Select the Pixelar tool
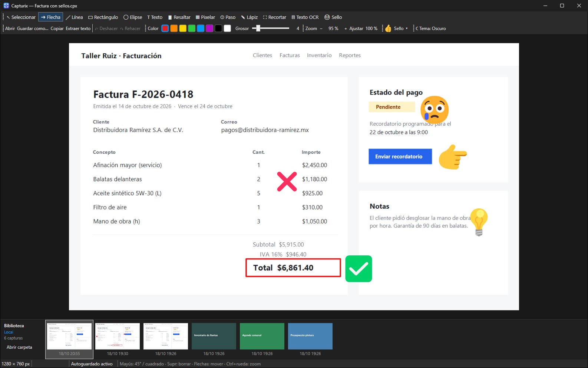Screen dimensions: 588x368 pyautogui.click(x=205, y=17)
